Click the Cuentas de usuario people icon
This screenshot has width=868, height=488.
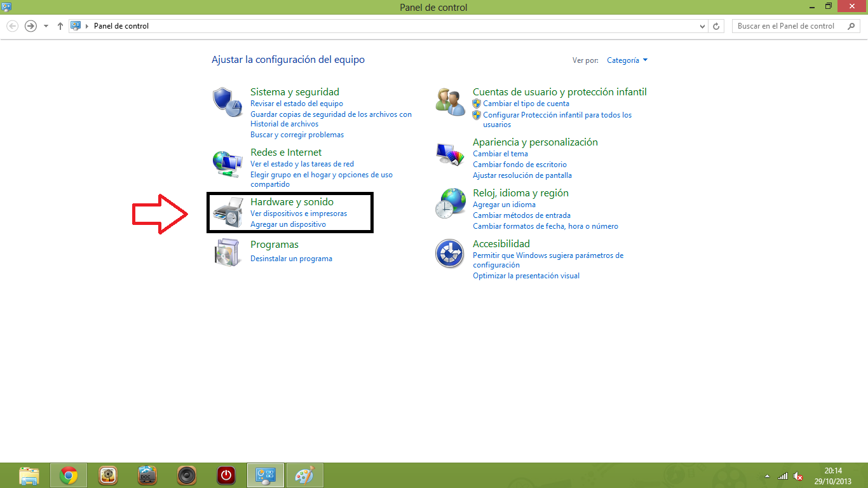point(451,102)
